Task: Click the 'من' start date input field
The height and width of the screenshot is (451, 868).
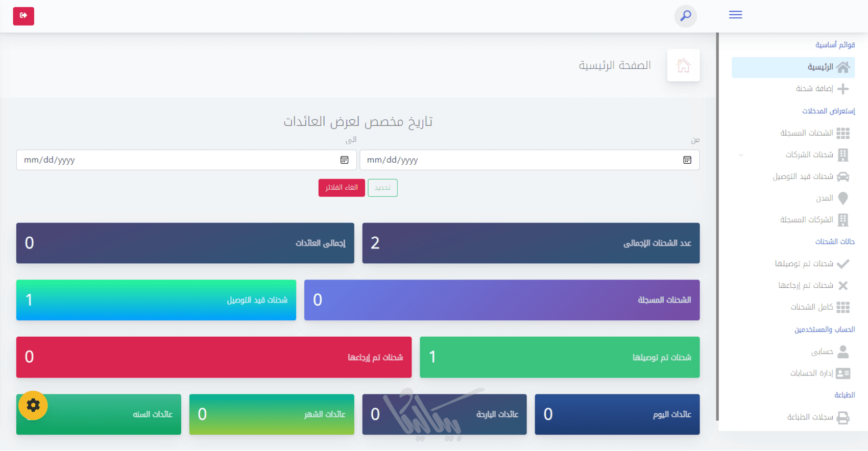Action: click(521, 160)
